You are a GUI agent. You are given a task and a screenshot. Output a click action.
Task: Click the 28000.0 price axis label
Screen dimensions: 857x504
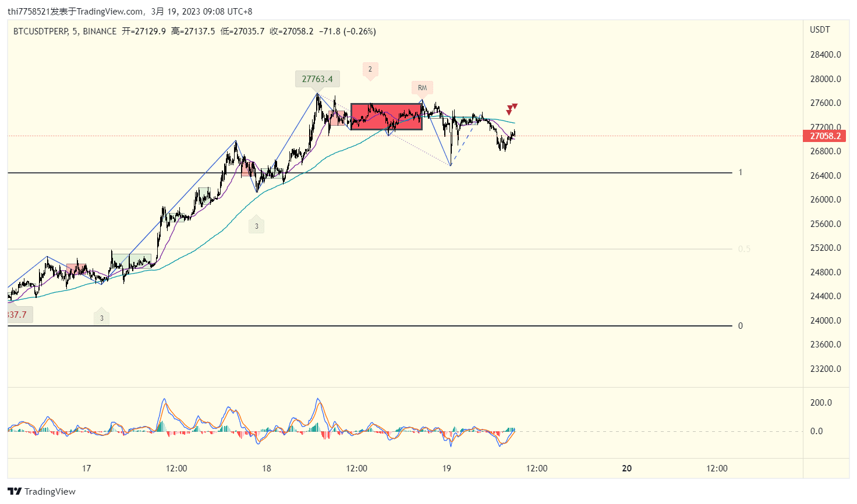pos(826,79)
